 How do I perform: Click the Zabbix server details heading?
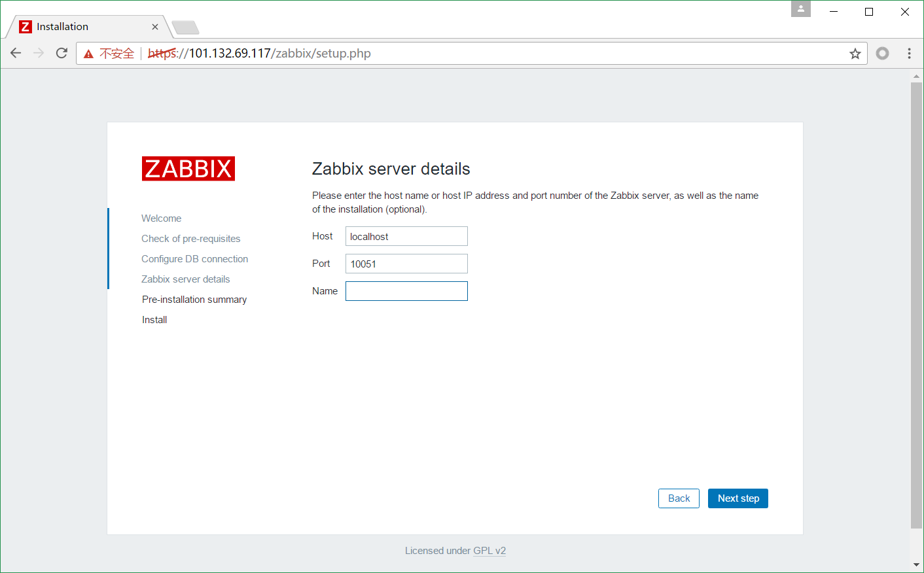(391, 169)
